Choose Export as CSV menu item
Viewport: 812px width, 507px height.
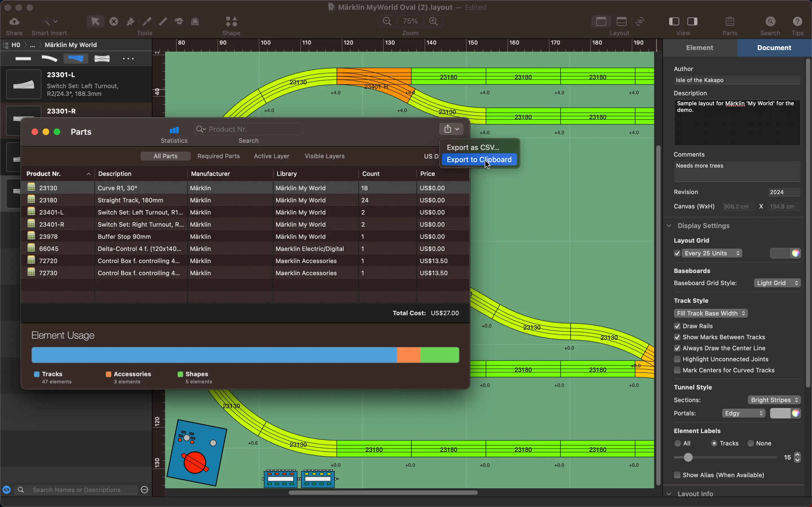click(x=473, y=148)
